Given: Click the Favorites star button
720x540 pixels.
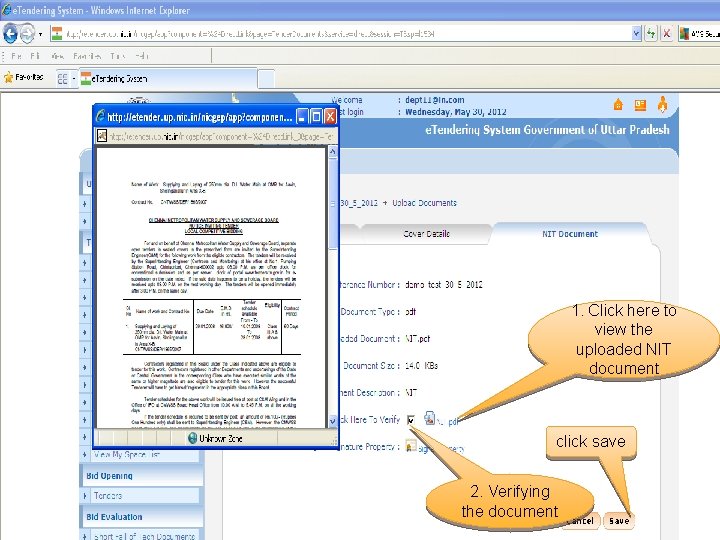Looking at the screenshot, I should coord(24,77).
